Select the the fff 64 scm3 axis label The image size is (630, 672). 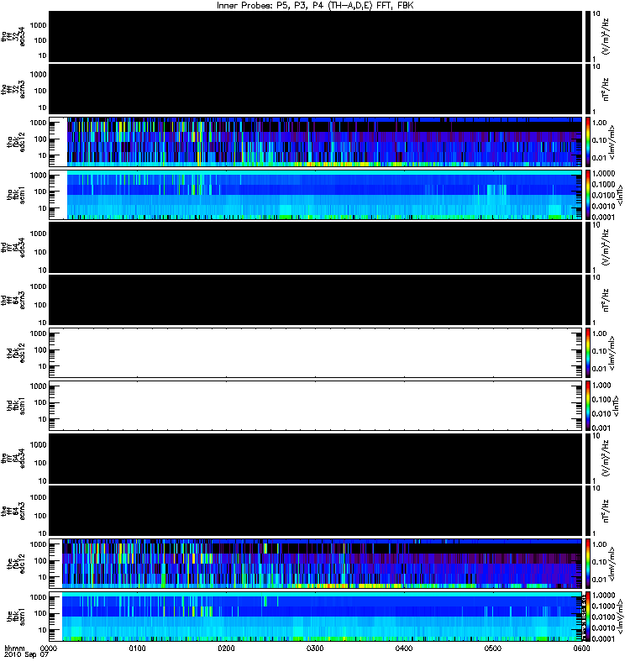13,512
